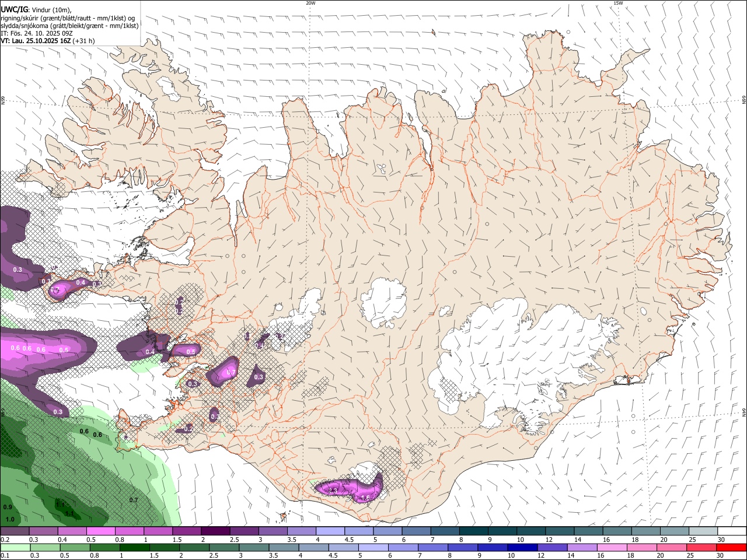The width and height of the screenshot is (747, 560).
Task: Click the 'VT: Lau. 25.10.2025 16Z (+31 h)' line
Action: tap(48, 41)
